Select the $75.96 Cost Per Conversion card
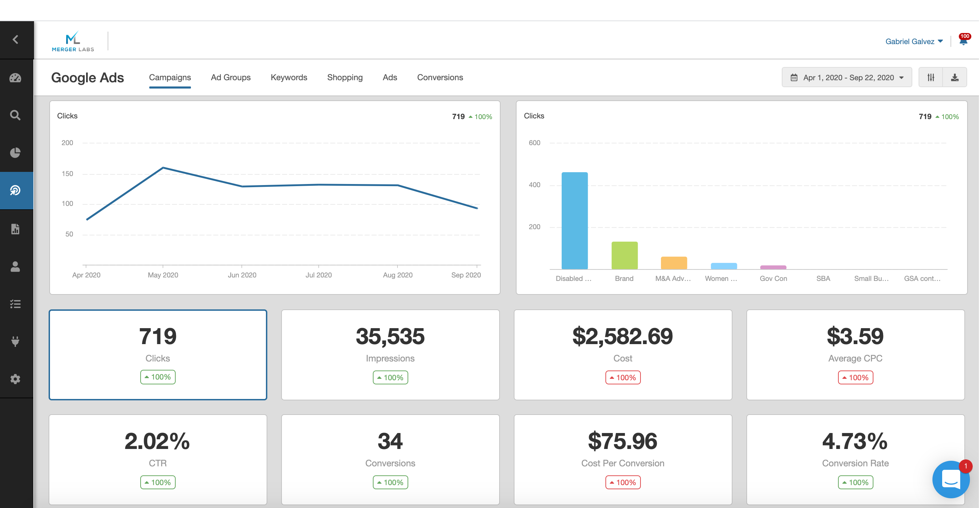Viewport: 980px width, 508px height. [623, 460]
